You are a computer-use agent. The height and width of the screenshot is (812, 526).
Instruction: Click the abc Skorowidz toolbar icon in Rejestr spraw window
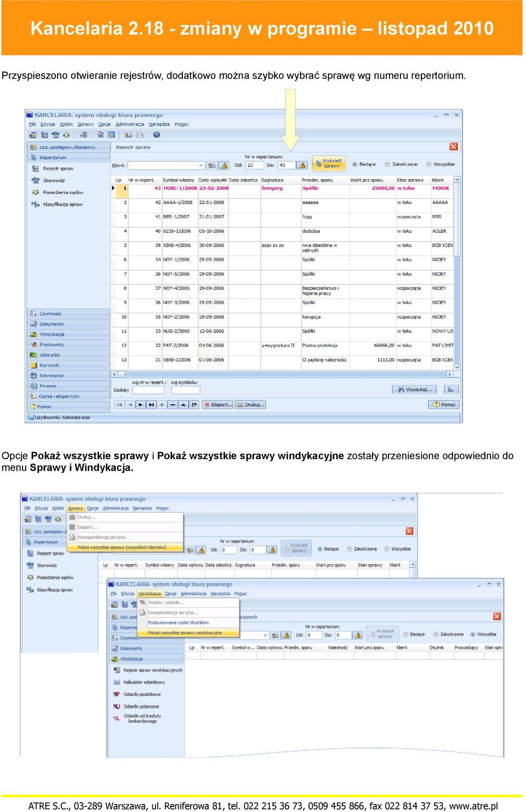56,134
